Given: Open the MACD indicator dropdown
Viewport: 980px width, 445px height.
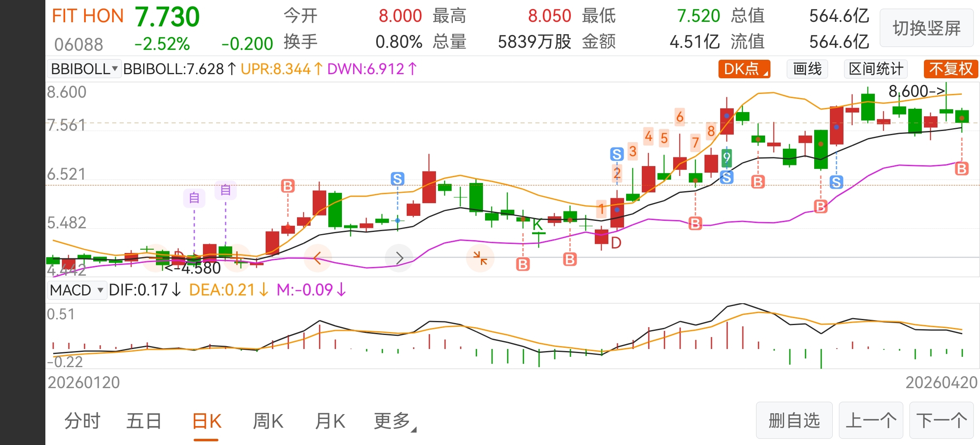Looking at the screenshot, I should point(76,290).
